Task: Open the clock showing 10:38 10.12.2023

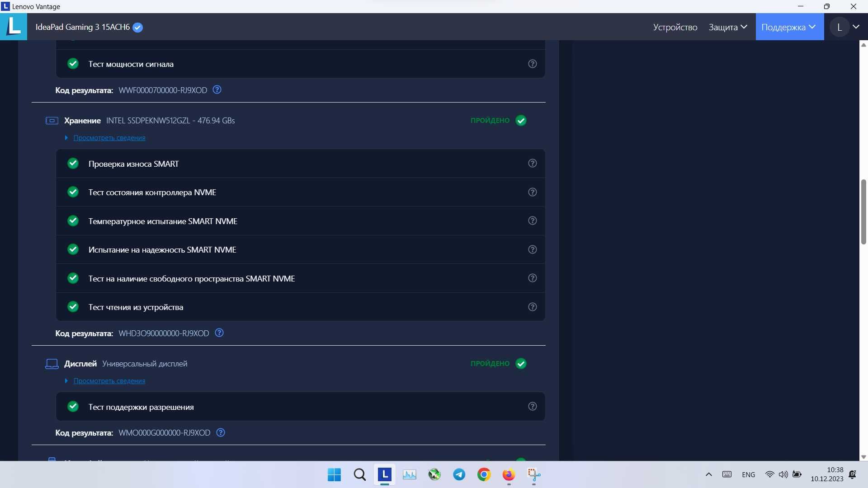Action: [x=827, y=474]
